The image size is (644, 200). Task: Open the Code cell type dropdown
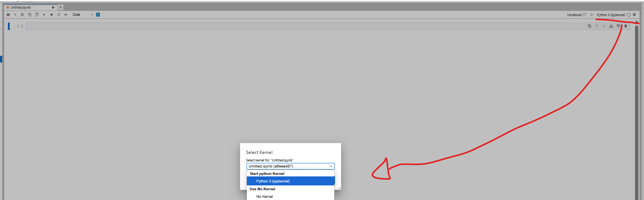(x=83, y=15)
